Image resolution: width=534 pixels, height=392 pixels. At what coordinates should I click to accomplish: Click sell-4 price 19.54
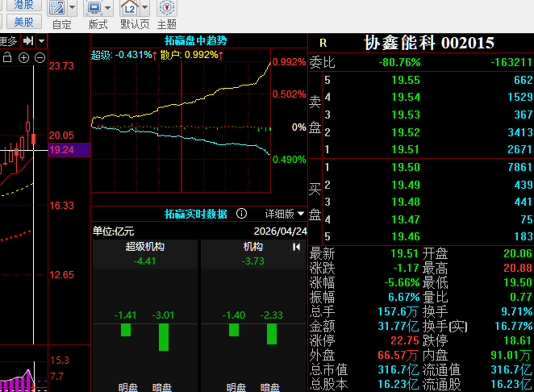coord(406,97)
